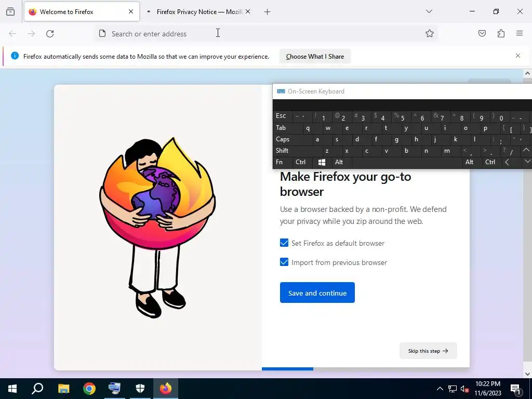Open network status tray icon
The image size is (532, 399).
click(453, 389)
